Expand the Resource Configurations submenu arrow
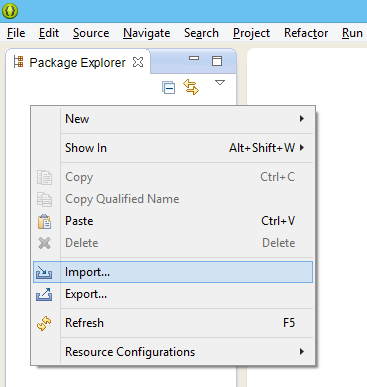 (302, 351)
